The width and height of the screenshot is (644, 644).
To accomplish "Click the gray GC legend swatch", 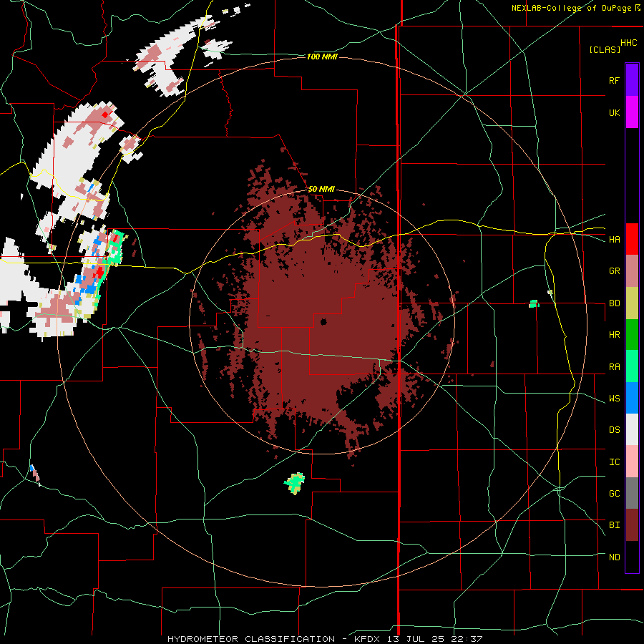I will click(632, 493).
